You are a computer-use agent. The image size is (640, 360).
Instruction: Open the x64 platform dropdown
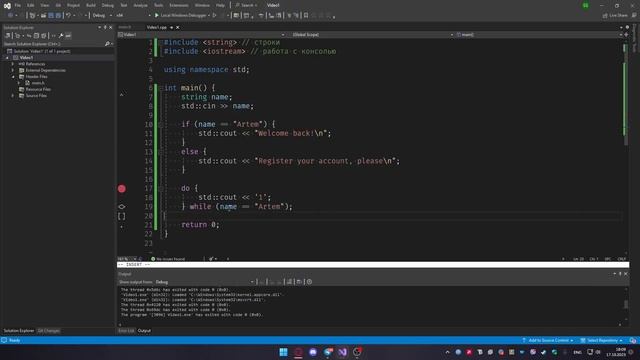point(133,16)
